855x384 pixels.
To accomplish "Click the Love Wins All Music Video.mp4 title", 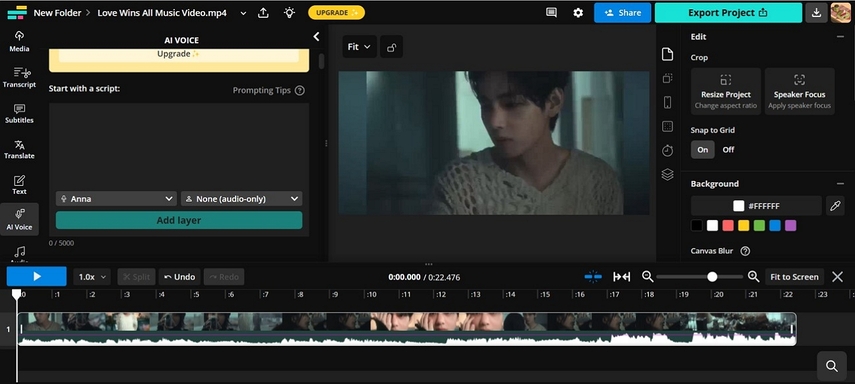I will (x=162, y=13).
